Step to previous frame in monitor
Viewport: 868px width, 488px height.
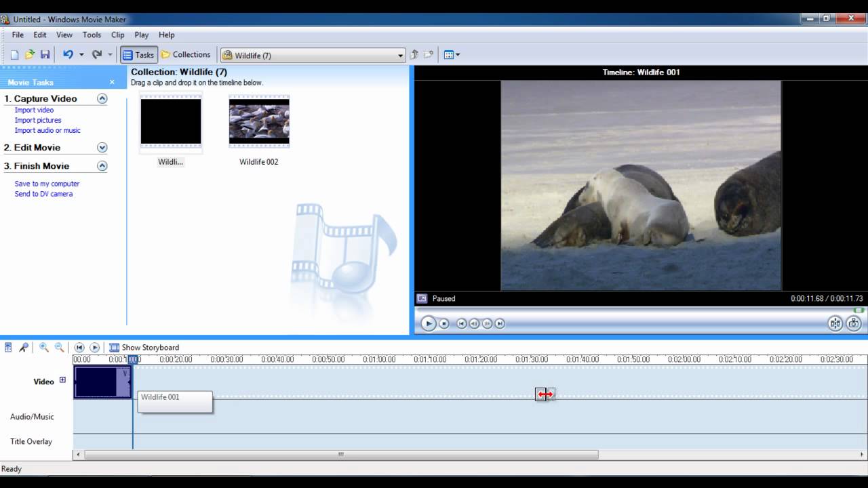click(474, 323)
